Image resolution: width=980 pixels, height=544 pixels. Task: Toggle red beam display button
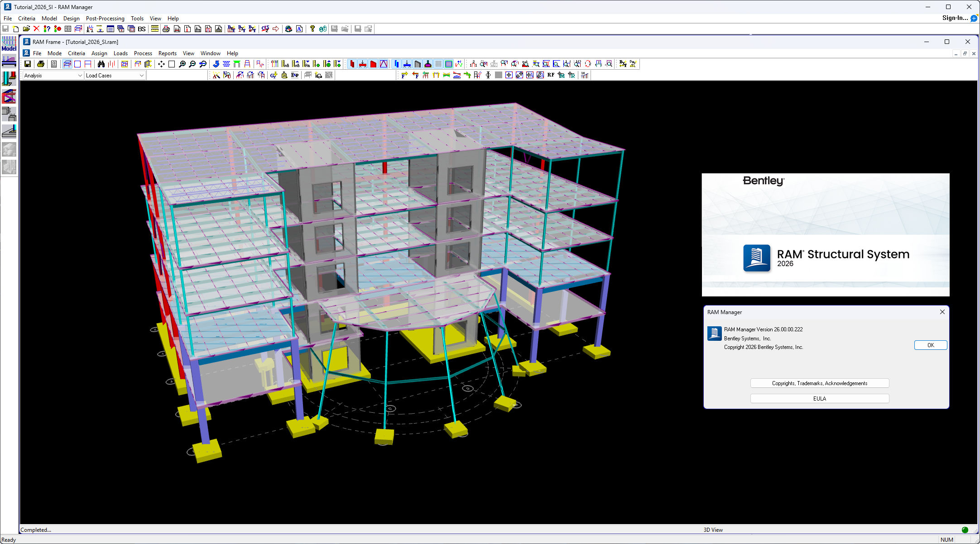(363, 64)
